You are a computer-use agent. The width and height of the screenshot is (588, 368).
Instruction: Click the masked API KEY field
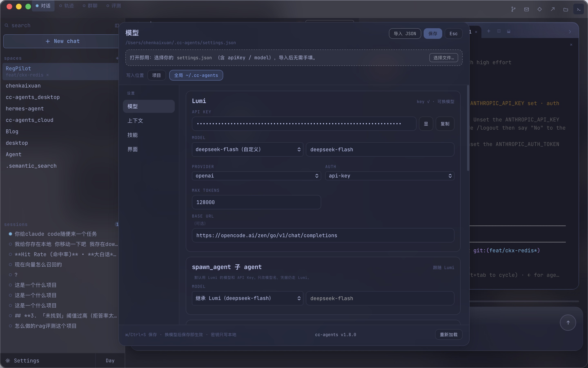point(304,124)
